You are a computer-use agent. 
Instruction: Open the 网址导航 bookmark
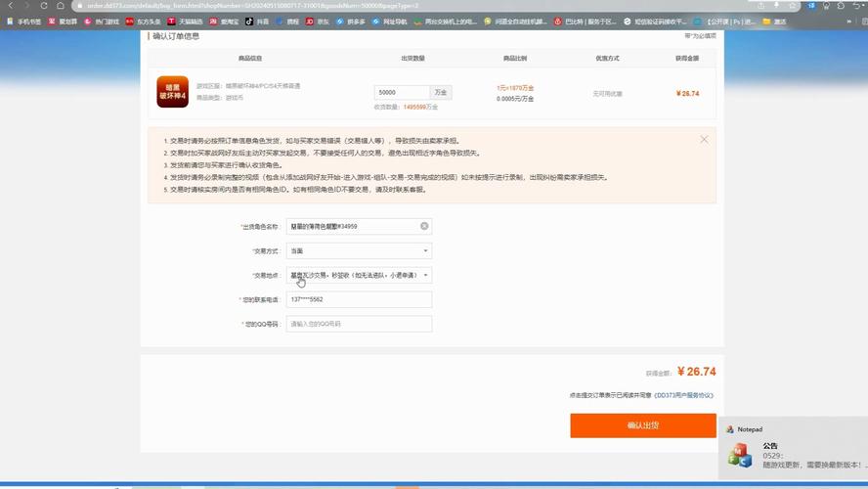(390, 22)
